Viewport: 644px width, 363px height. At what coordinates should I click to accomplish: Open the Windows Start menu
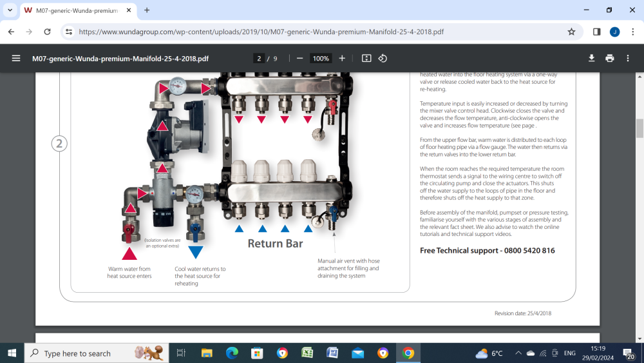[x=12, y=353]
